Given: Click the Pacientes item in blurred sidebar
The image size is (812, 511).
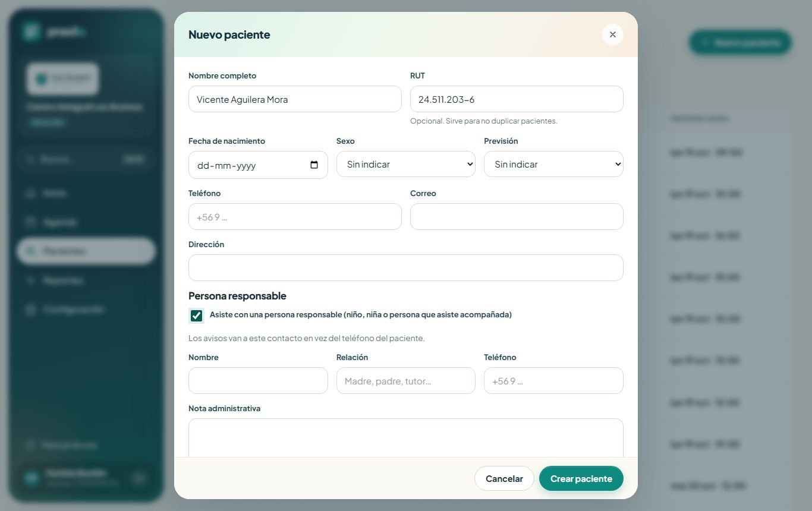Looking at the screenshot, I should [x=86, y=251].
